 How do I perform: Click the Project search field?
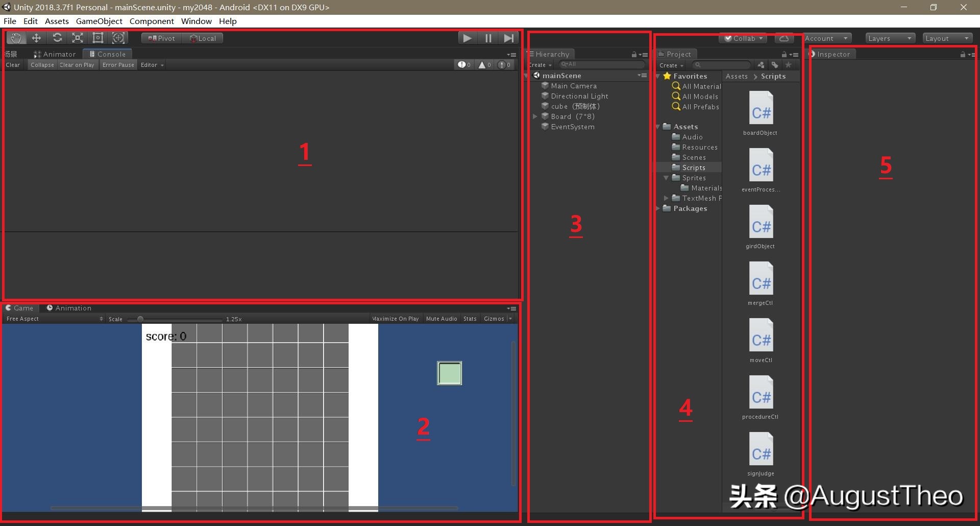pos(721,65)
